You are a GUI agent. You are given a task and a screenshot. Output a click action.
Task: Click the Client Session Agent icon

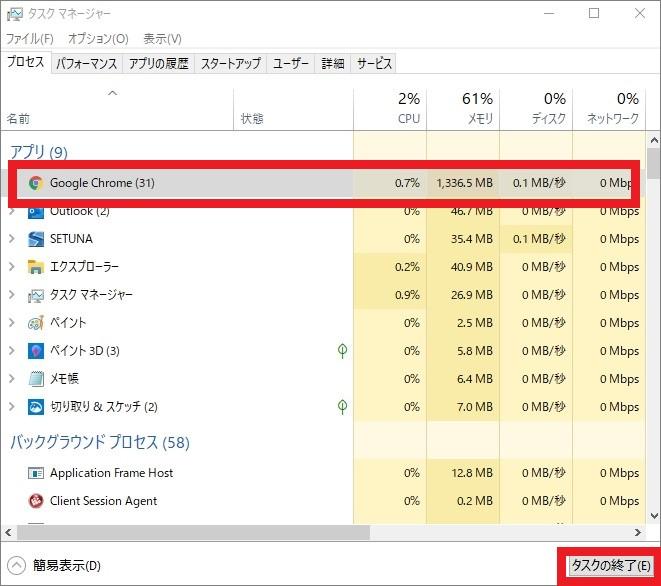[36, 501]
